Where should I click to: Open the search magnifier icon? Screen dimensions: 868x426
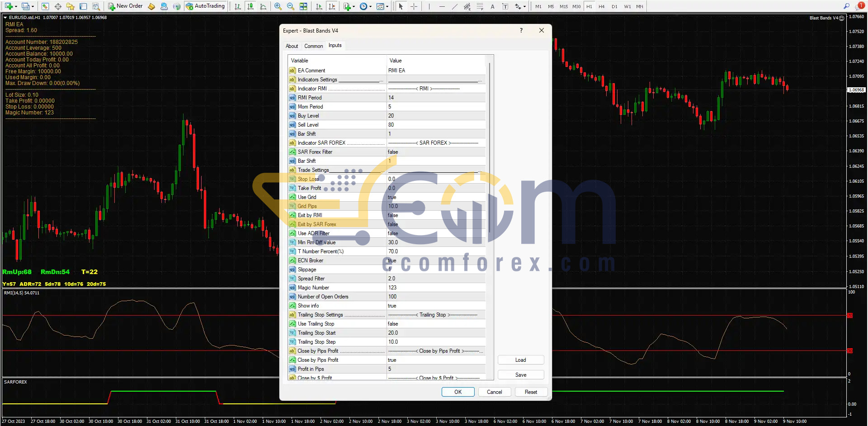pos(846,6)
